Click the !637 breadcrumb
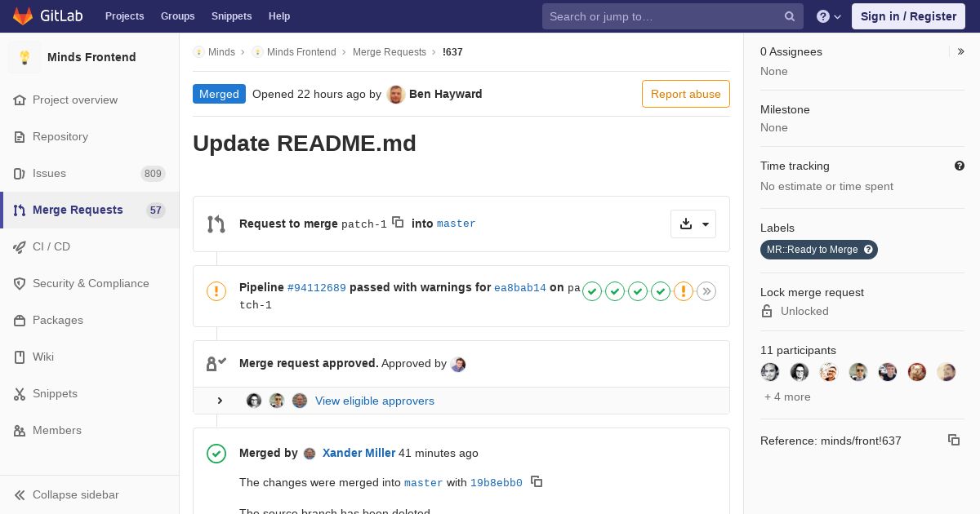The height and width of the screenshot is (514, 980). coord(452,52)
